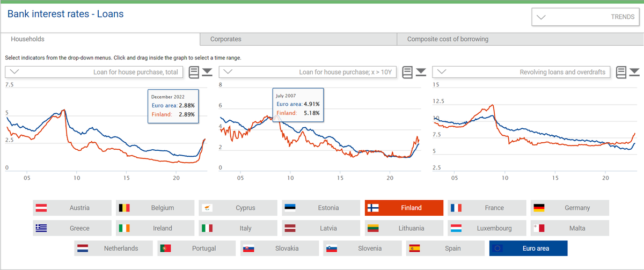Click 'Euro area: 4.91%' tooltip value
The height and width of the screenshot is (270, 644).
coord(298,104)
